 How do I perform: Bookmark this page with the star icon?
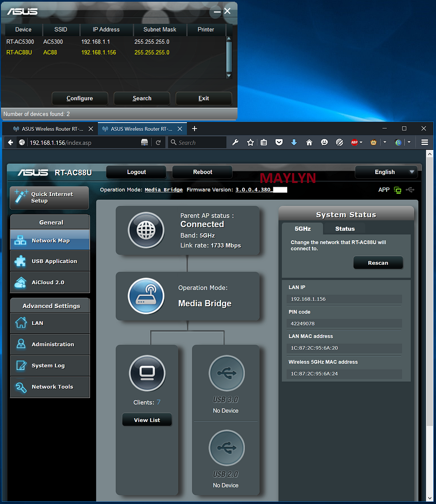[x=250, y=142]
